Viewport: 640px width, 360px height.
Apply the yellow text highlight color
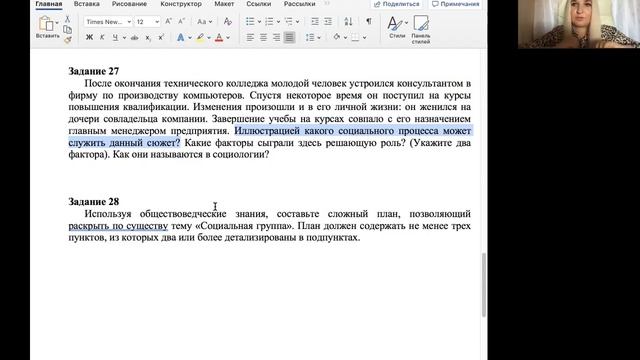(x=200, y=38)
